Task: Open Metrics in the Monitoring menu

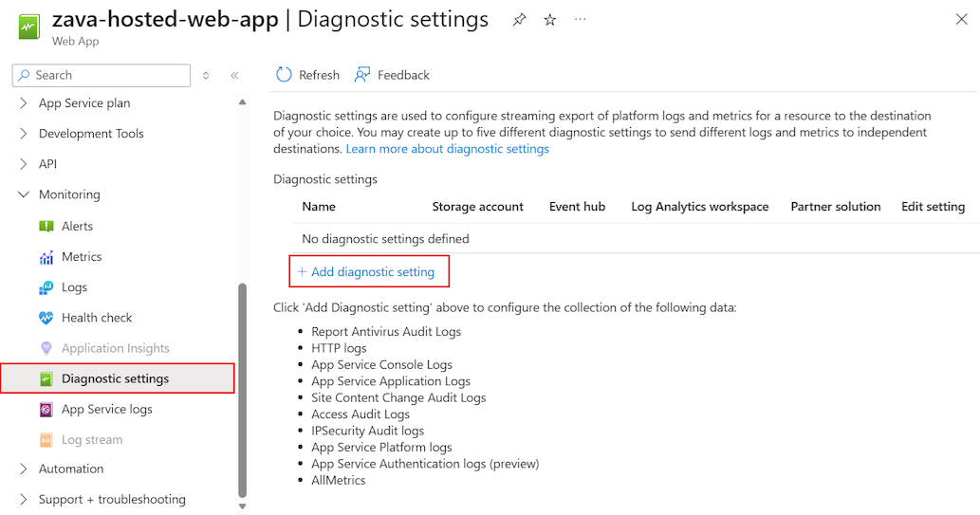Action: click(x=82, y=257)
